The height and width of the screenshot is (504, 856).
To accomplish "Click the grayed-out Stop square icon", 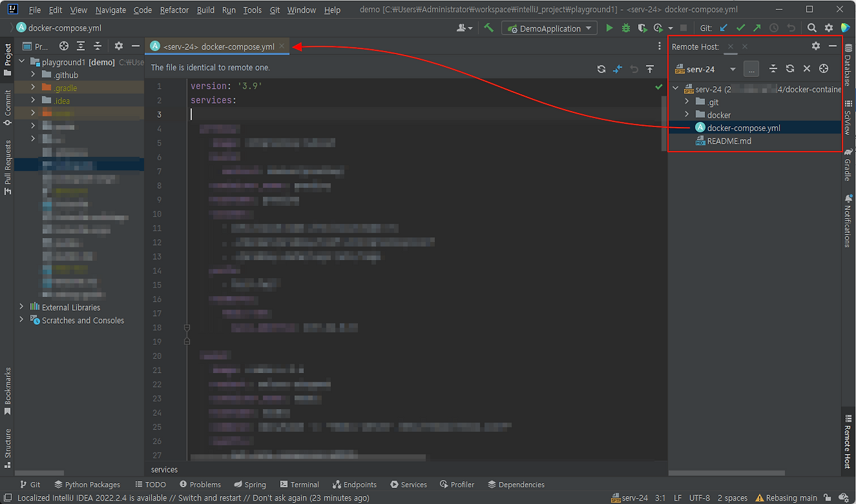I will 683,28.
